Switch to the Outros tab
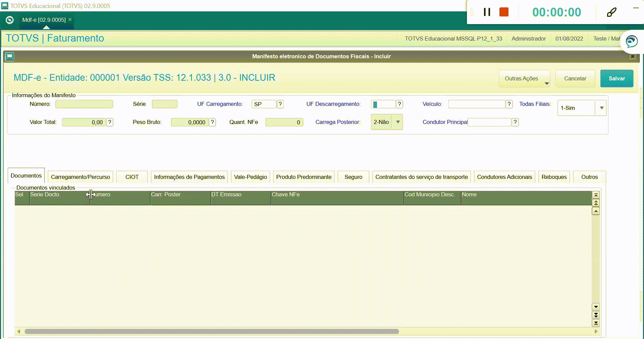 (589, 177)
